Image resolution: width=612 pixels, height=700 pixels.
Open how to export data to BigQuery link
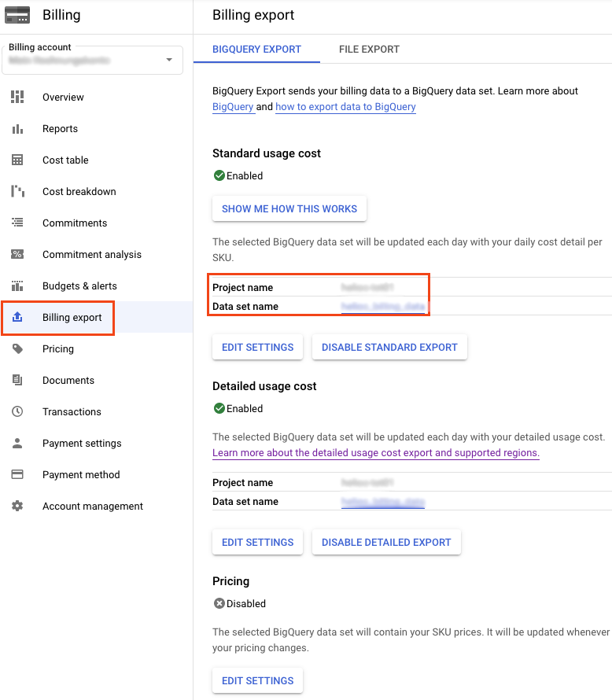[x=345, y=107]
